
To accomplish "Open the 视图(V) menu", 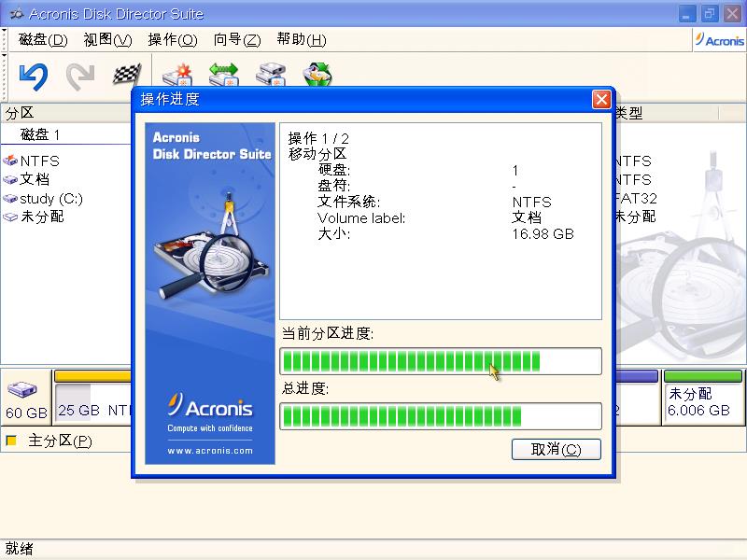I will (x=107, y=39).
